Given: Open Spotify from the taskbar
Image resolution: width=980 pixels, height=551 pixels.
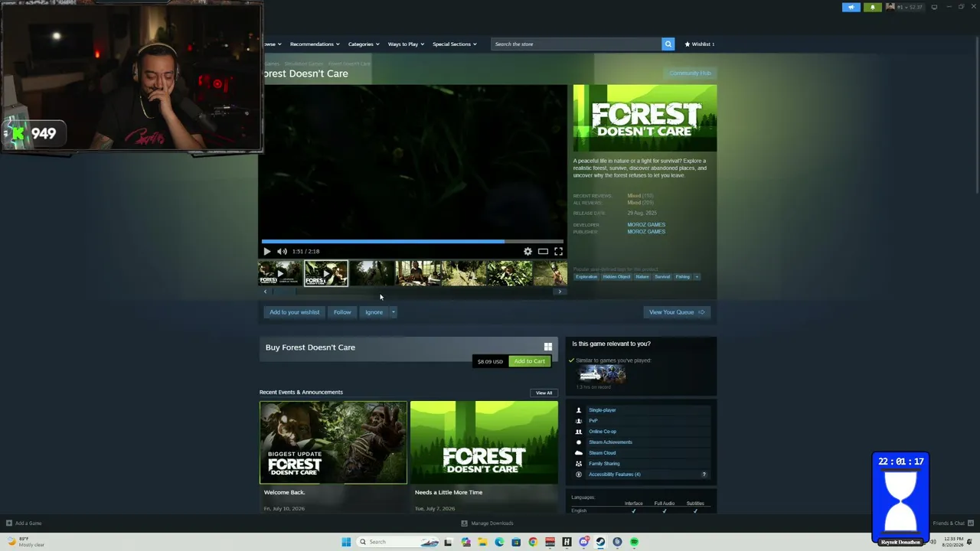Looking at the screenshot, I should [634, 542].
